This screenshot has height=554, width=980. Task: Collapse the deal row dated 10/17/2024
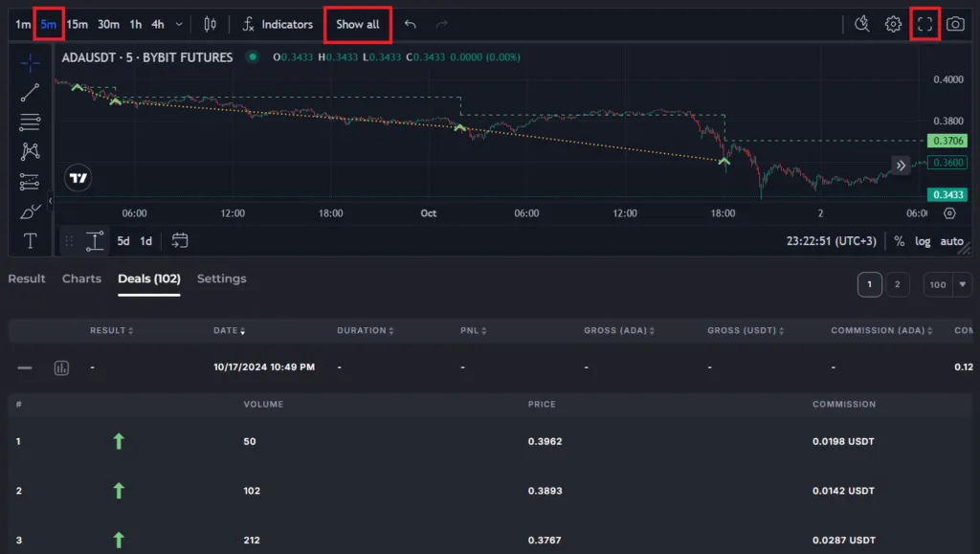pos(25,367)
